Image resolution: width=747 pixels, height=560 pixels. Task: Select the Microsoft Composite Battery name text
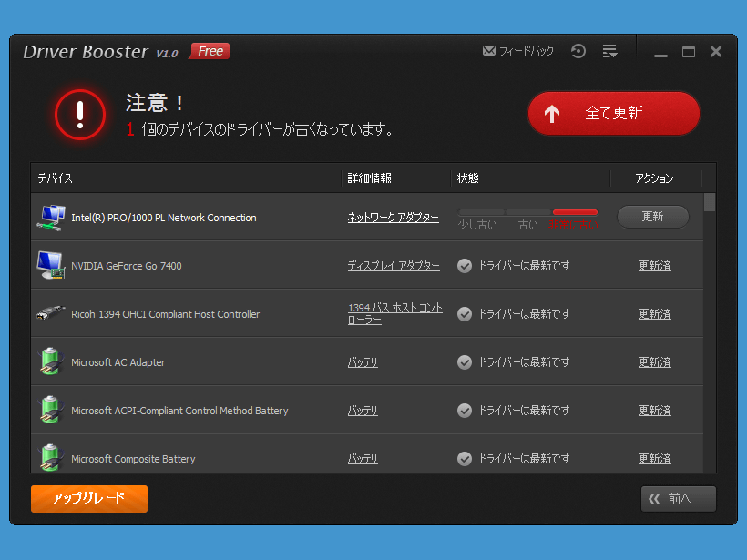133,459
